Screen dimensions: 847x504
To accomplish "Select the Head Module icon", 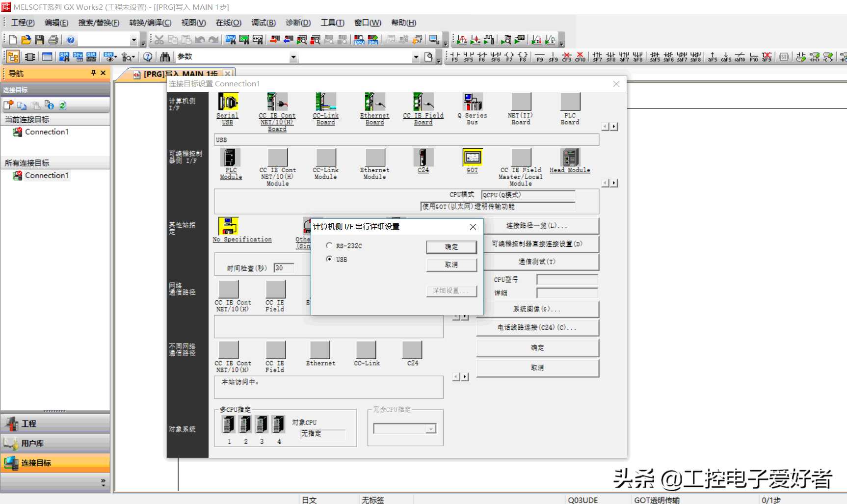I will [570, 158].
